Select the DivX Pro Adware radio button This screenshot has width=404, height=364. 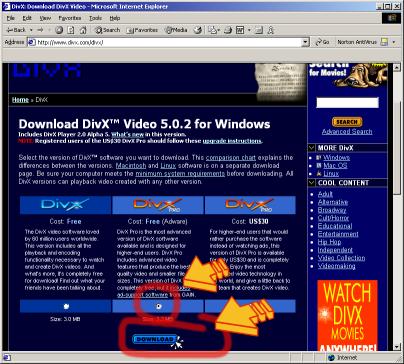click(159, 306)
